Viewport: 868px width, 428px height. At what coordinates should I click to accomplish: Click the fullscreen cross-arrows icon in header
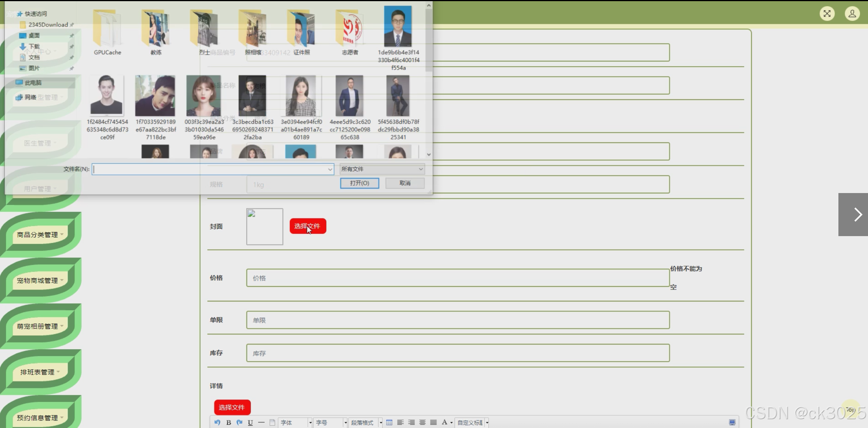coord(827,14)
